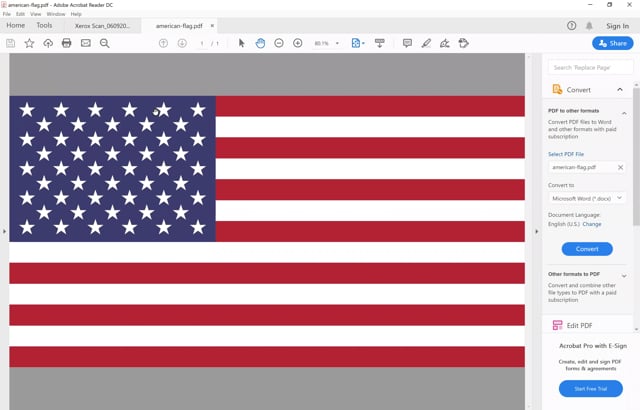Click the Save file icon
Viewport: 640px width, 410px height.
(x=11, y=43)
